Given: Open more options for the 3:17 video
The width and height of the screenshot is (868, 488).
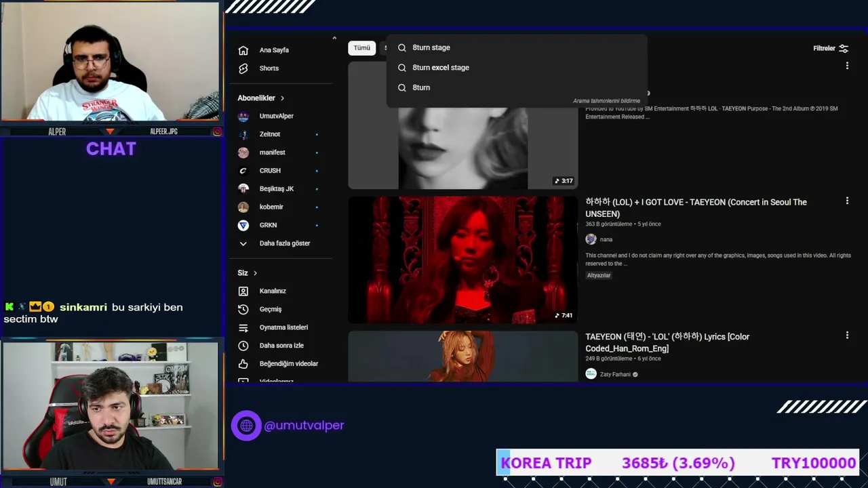Looking at the screenshot, I should tap(847, 66).
